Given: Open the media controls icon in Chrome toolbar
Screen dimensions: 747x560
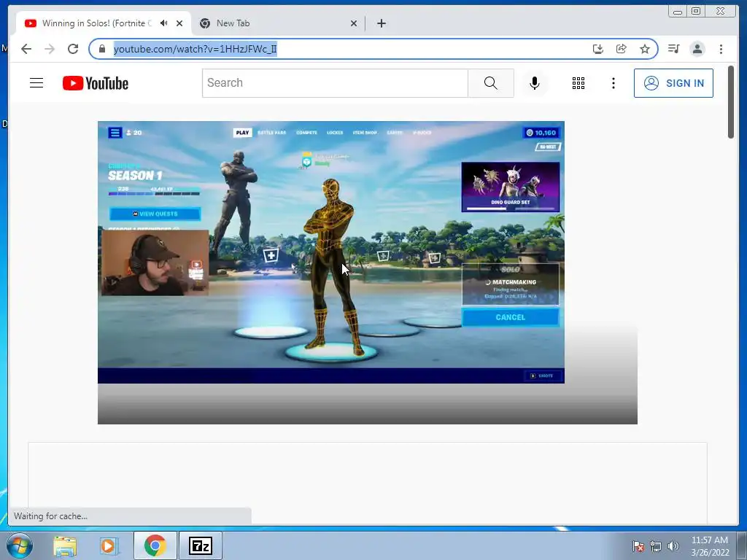Looking at the screenshot, I should click(673, 49).
